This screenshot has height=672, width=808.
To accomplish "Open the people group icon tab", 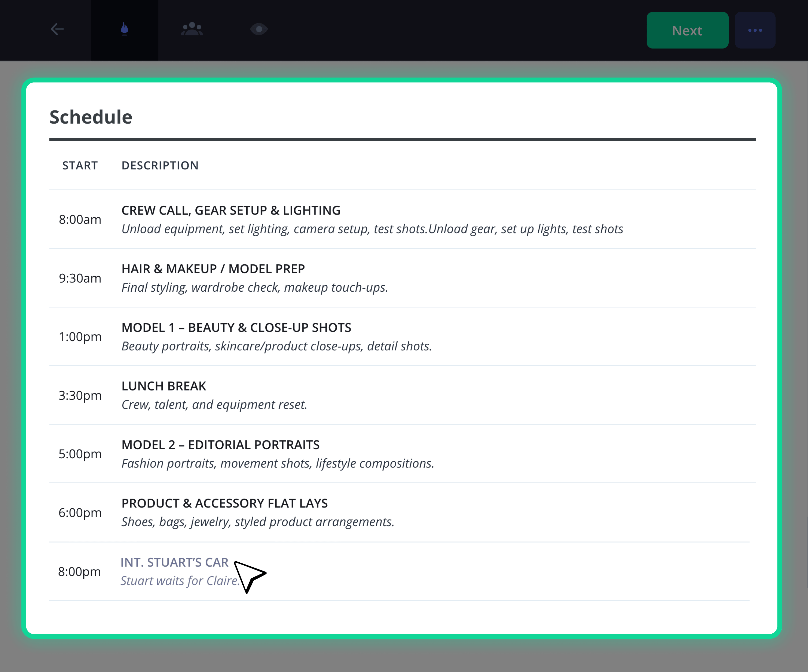I will coord(192,29).
